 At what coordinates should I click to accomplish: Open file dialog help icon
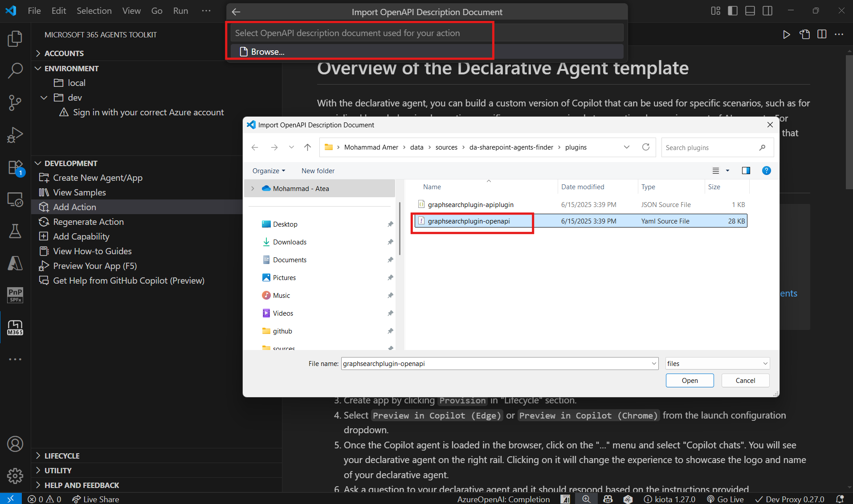pyautogui.click(x=767, y=171)
